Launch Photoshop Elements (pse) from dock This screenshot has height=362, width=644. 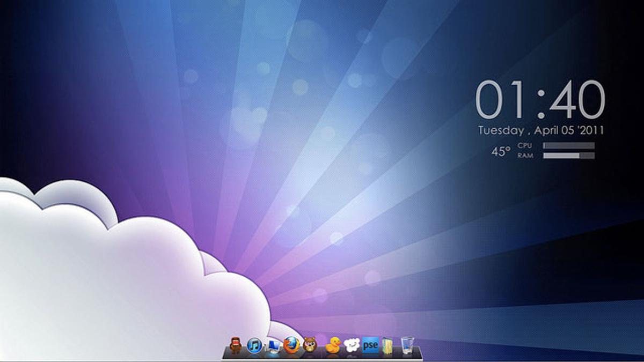[370, 345]
